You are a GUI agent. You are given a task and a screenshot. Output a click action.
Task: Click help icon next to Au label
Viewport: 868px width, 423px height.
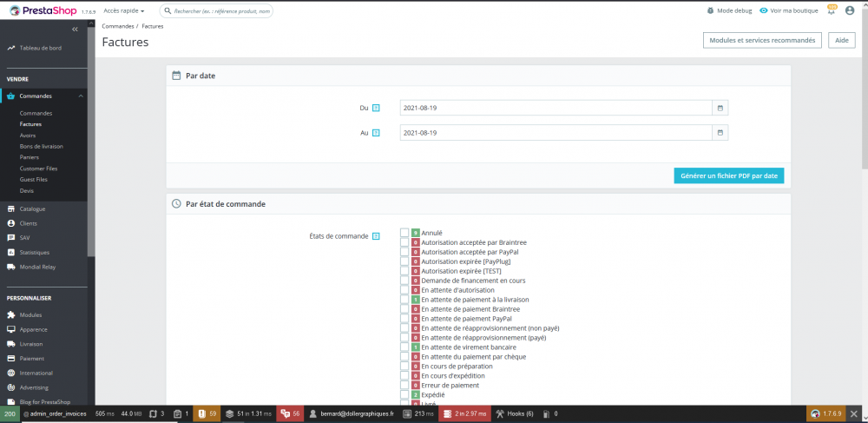pyautogui.click(x=376, y=133)
